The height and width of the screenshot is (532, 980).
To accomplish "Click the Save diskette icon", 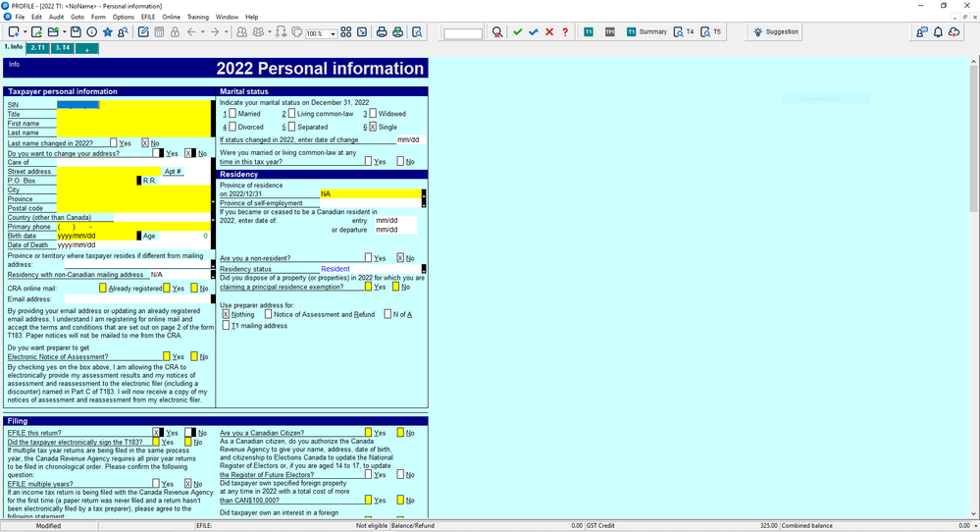I will (x=76, y=31).
